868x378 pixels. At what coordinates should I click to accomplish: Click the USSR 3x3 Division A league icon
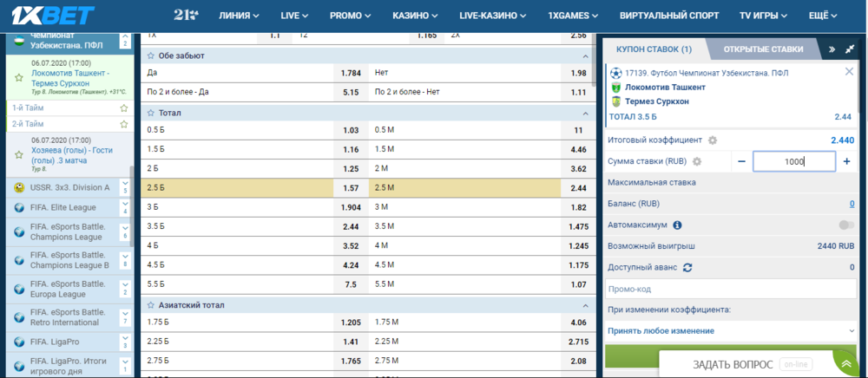click(x=19, y=187)
